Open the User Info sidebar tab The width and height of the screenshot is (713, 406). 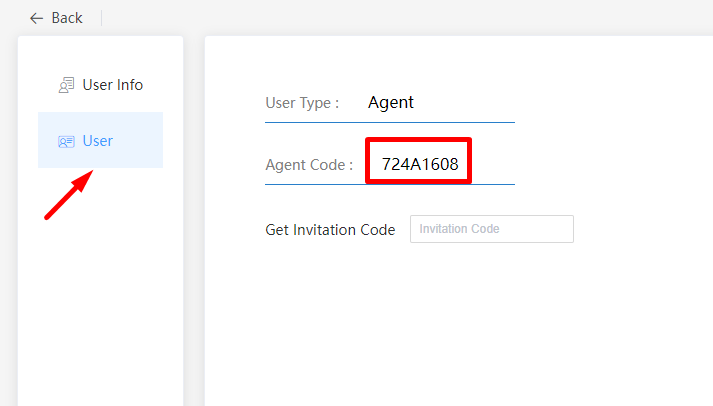pos(100,85)
